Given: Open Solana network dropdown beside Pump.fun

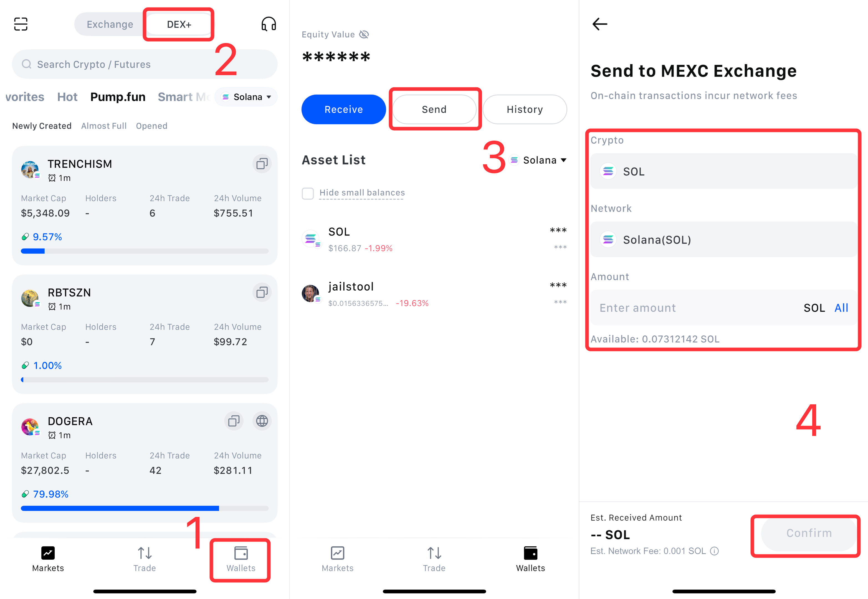Looking at the screenshot, I should (x=246, y=97).
